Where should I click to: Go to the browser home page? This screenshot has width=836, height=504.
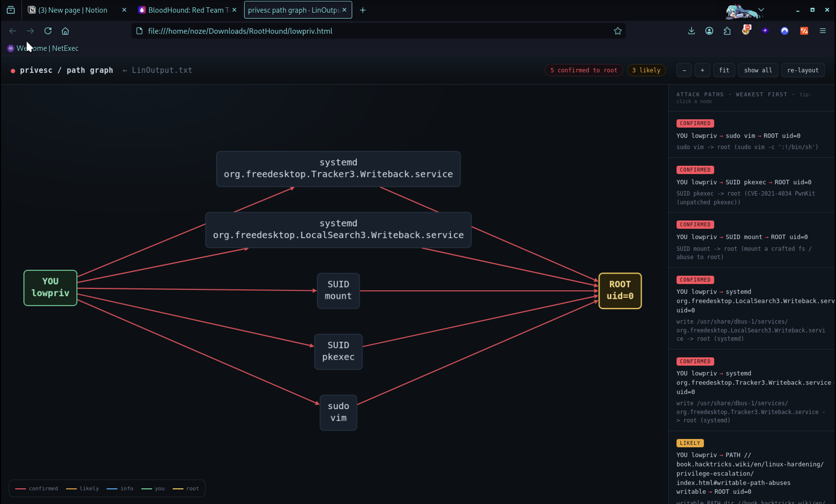pos(65,31)
